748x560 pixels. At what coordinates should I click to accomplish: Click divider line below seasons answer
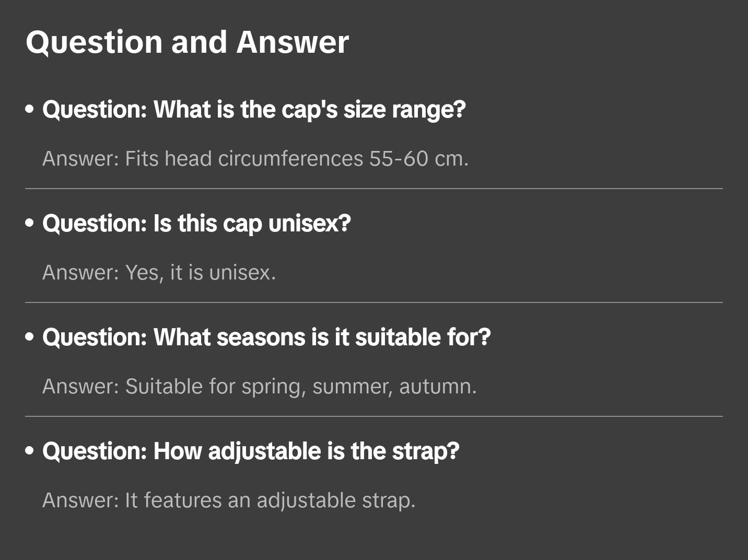coord(374,416)
